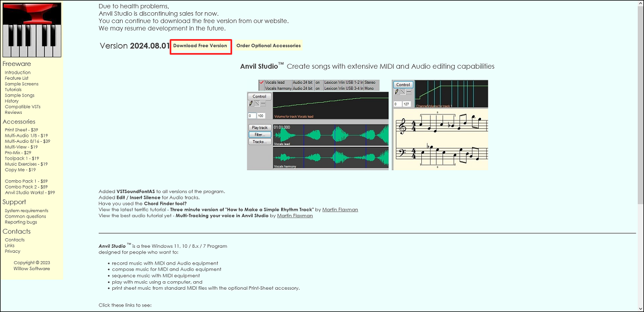Click the Support sidebar heading

click(15, 202)
